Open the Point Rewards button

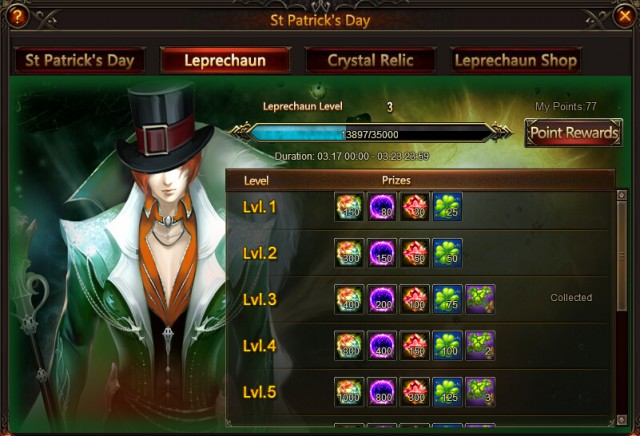click(x=573, y=133)
